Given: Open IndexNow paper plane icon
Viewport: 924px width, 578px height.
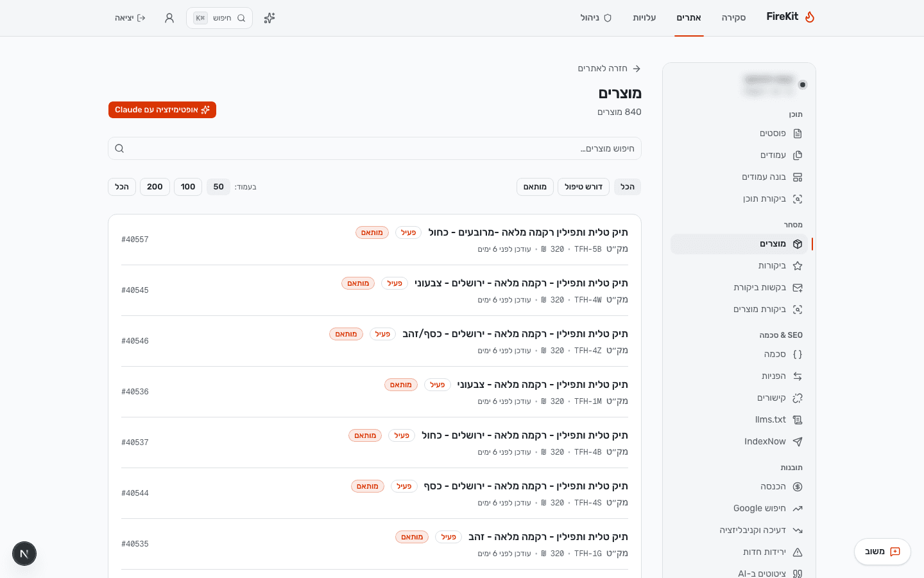Looking at the screenshot, I should (x=798, y=442).
